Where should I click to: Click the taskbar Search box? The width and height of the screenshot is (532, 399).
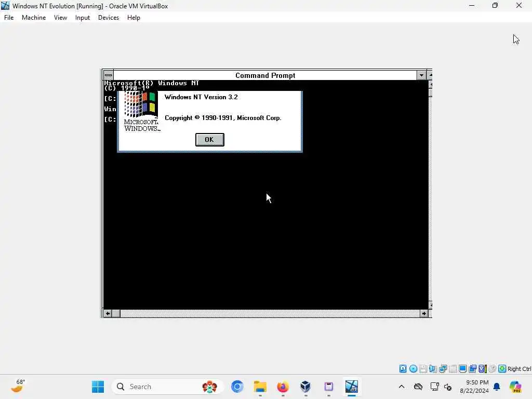(x=168, y=387)
